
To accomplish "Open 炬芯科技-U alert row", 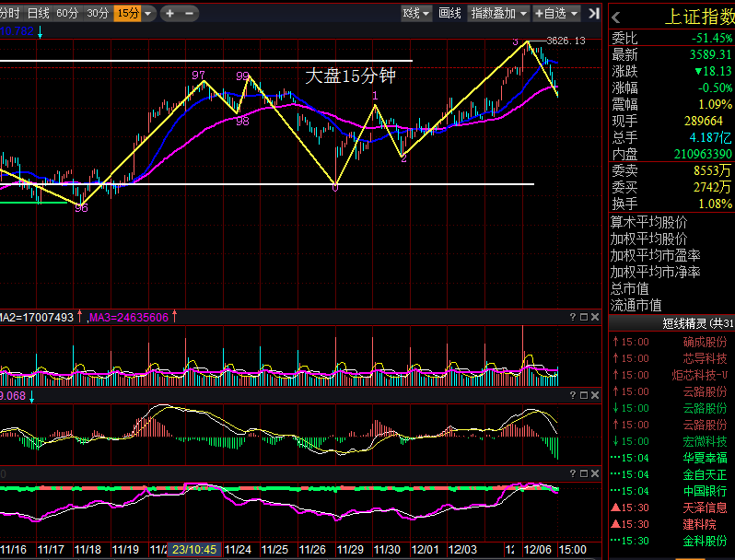I will 671,375.
